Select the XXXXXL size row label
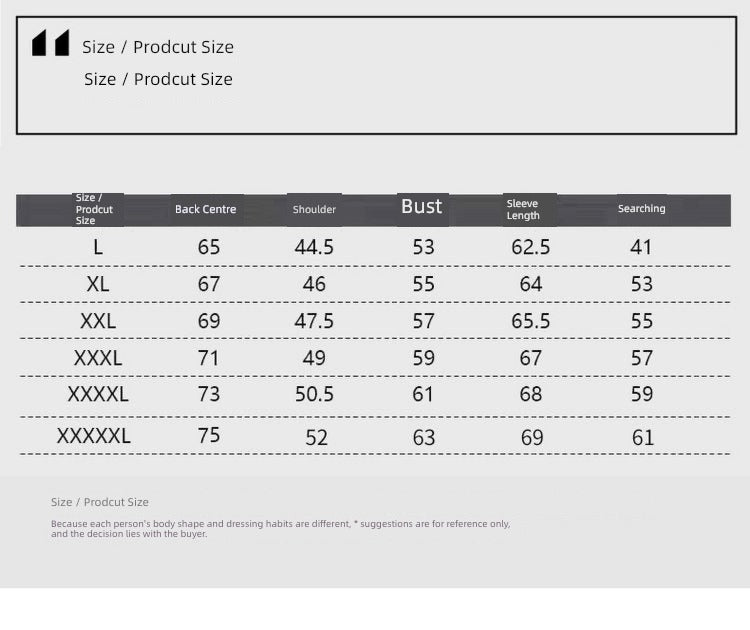 point(94,436)
